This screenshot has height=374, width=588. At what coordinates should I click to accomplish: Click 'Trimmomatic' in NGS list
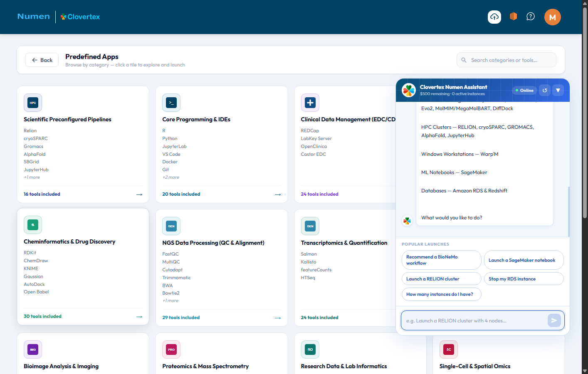click(176, 278)
